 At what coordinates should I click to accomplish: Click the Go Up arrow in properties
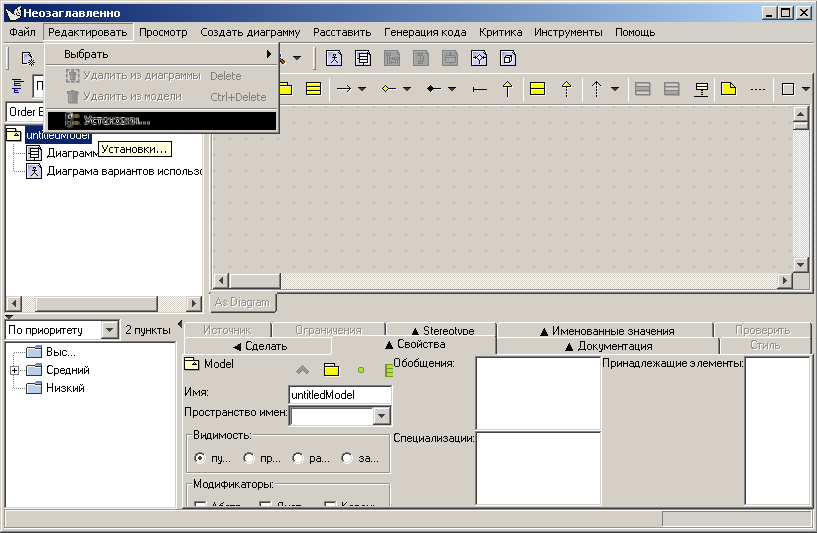coord(302,370)
